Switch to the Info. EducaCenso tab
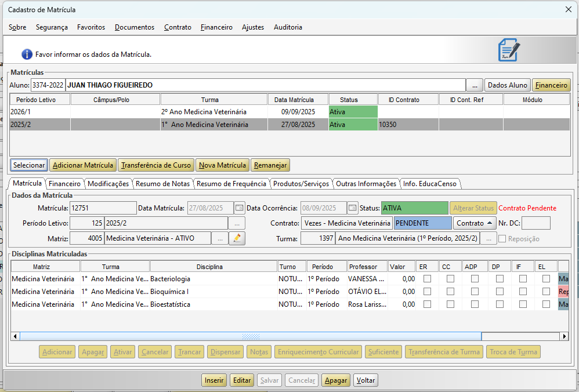Viewport: 579px width, 392px height. (x=429, y=183)
